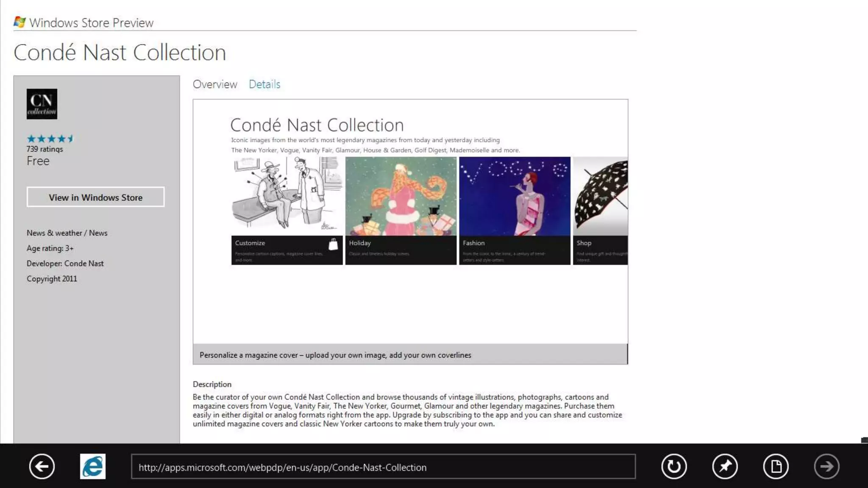
Task: Switch to the Details tab
Action: (x=264, y=84)
